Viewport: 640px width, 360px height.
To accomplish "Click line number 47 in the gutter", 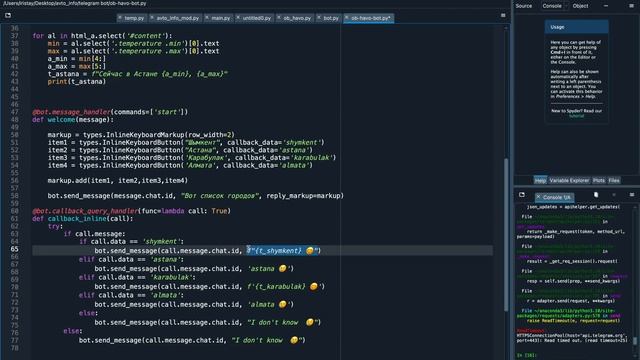I will coord(14,112).
